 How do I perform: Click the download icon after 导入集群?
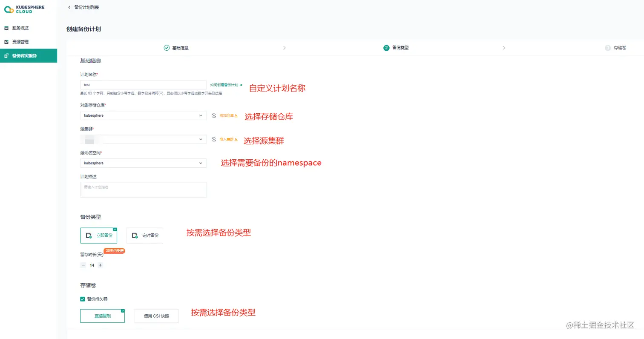pos(236,139)
